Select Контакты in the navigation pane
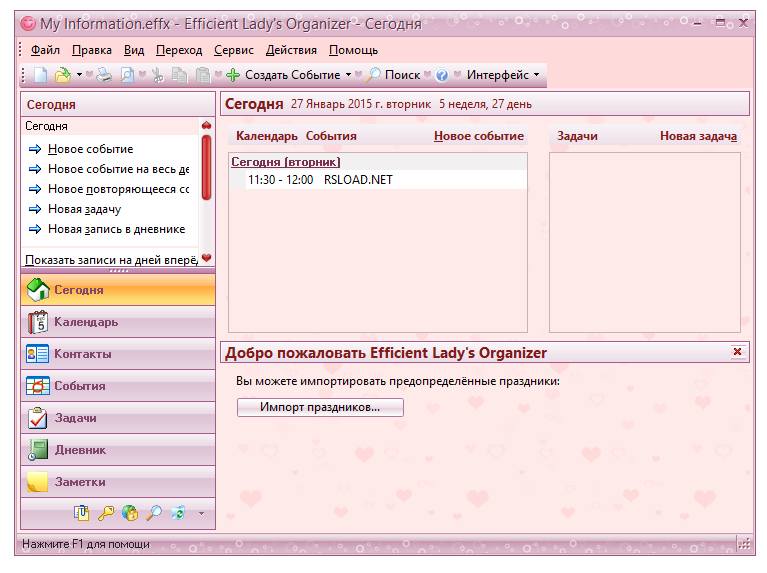 (x=118, y=354)
